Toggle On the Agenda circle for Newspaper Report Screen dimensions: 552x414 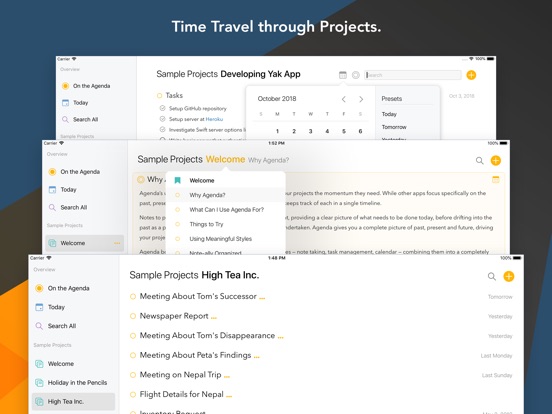click(133, 316)
